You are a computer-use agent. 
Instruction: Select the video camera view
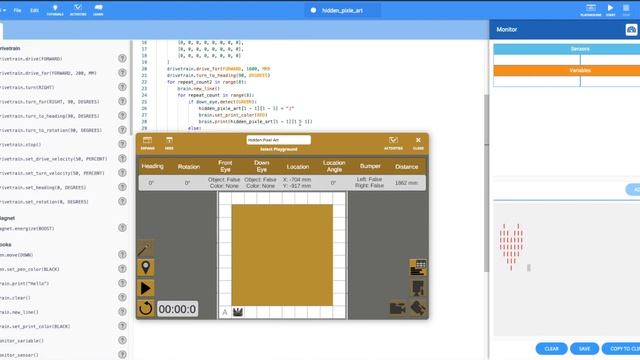pyautogui.click(x=398, y=308)
